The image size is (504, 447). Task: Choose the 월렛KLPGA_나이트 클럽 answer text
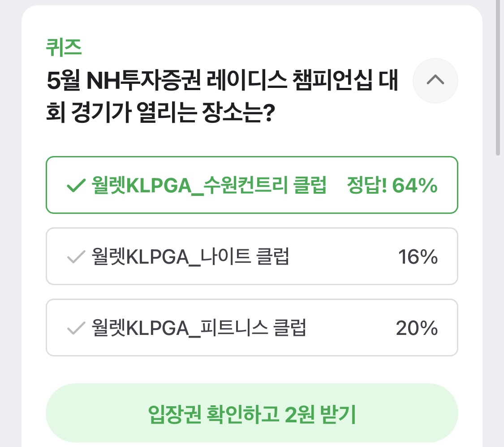tap(190, 257)
